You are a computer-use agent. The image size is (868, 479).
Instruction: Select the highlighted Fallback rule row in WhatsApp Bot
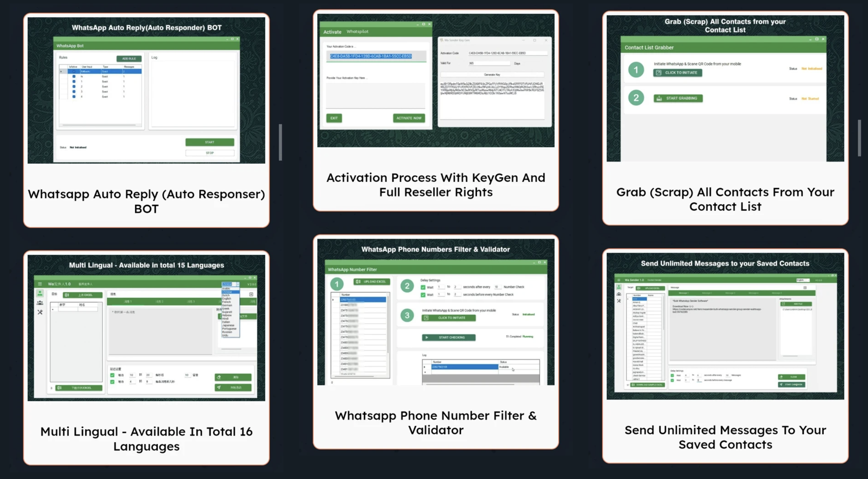(x=100, y=71)
